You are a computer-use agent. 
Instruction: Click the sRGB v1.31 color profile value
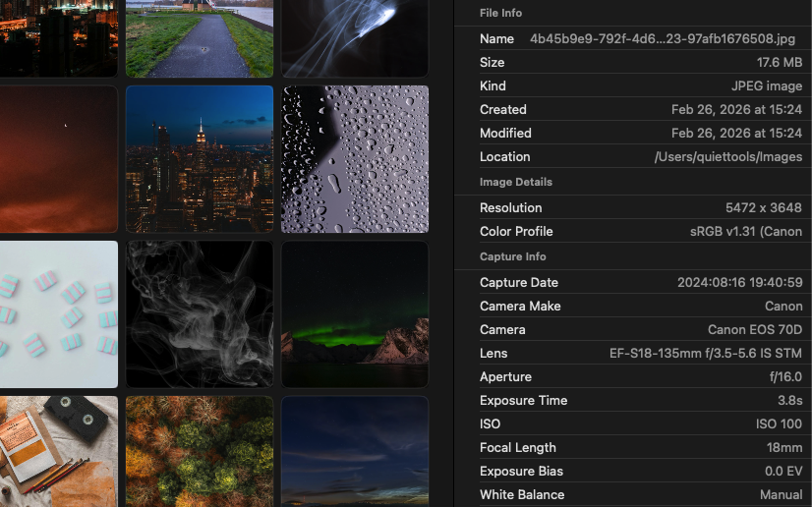[746, 231]
